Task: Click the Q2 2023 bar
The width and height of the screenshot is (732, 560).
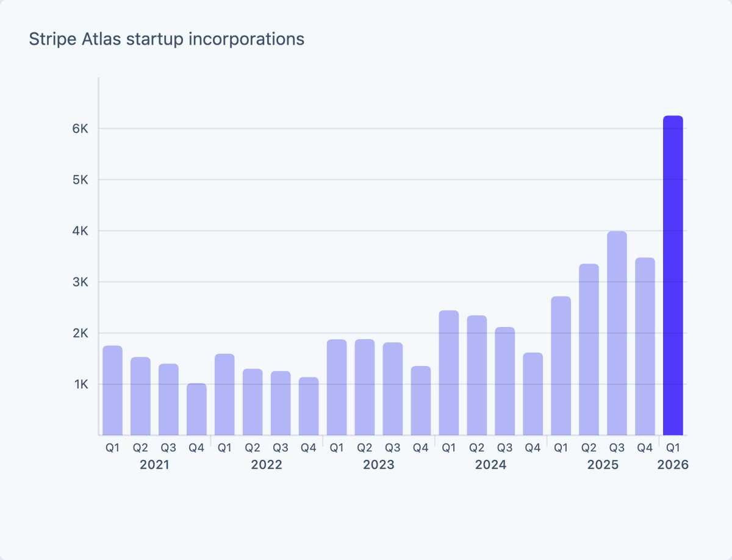Action: coord(365,387)
